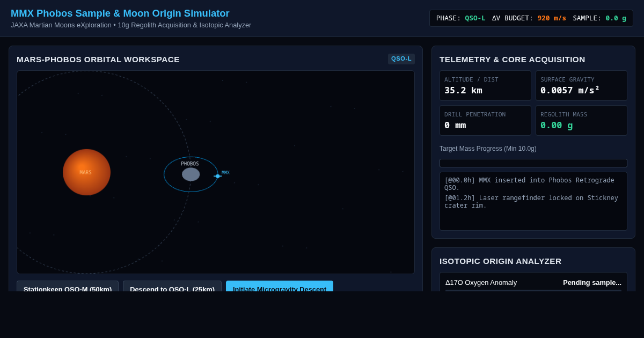Screen dimensions: 644x338
Task: Click the Pending sample... status text
Action: (x=592, y=283)
